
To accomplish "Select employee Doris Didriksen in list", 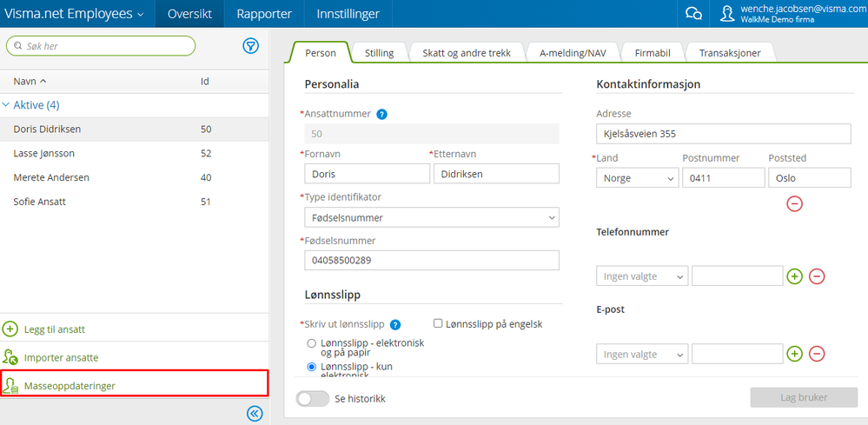I will click(135, 129).
